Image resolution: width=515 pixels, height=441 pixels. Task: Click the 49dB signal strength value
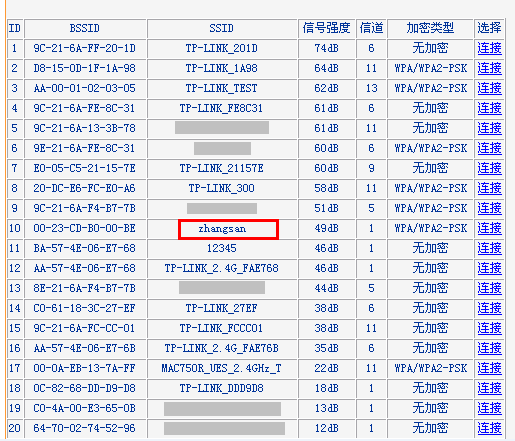326,228
